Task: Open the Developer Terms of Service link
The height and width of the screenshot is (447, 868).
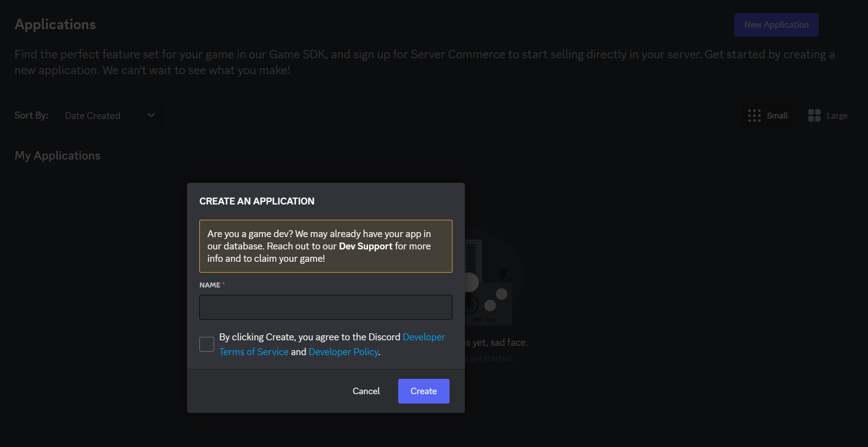Action: pyautogui.click(x=254, y=351)
